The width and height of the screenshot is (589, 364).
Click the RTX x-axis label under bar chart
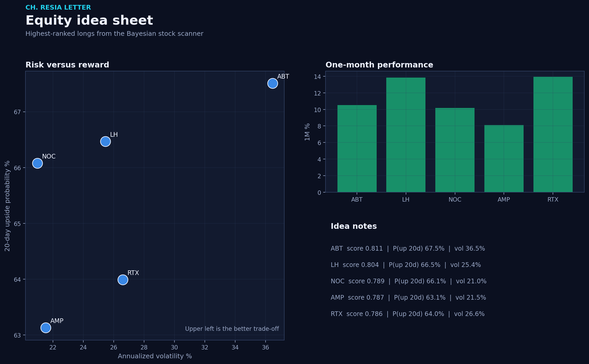pyautogui.click(x=553, y=200)
